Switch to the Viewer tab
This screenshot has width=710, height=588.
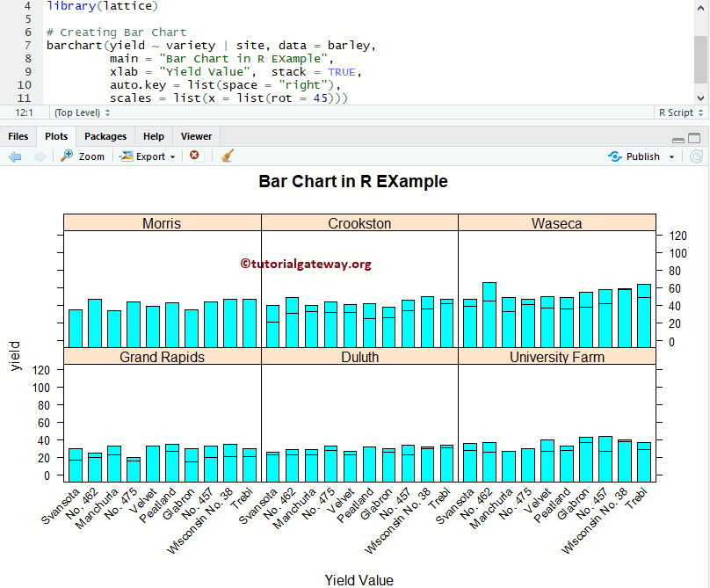tap(195, 136)
